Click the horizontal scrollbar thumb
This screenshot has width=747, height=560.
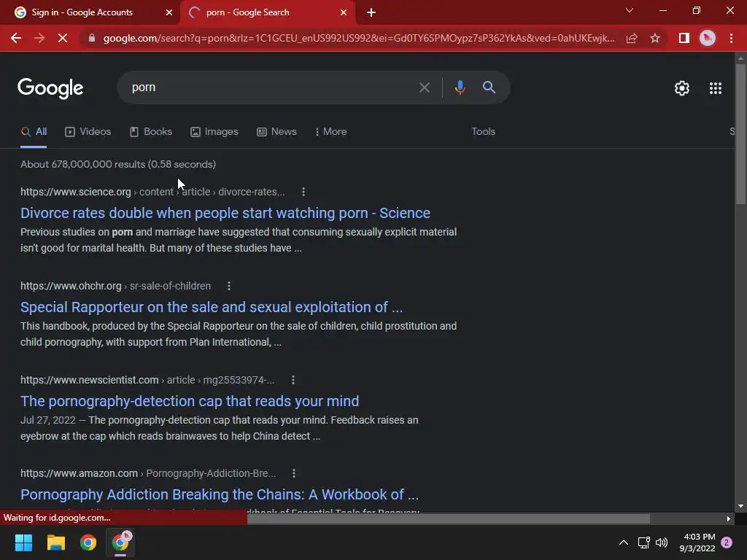[x=448, y=518]
